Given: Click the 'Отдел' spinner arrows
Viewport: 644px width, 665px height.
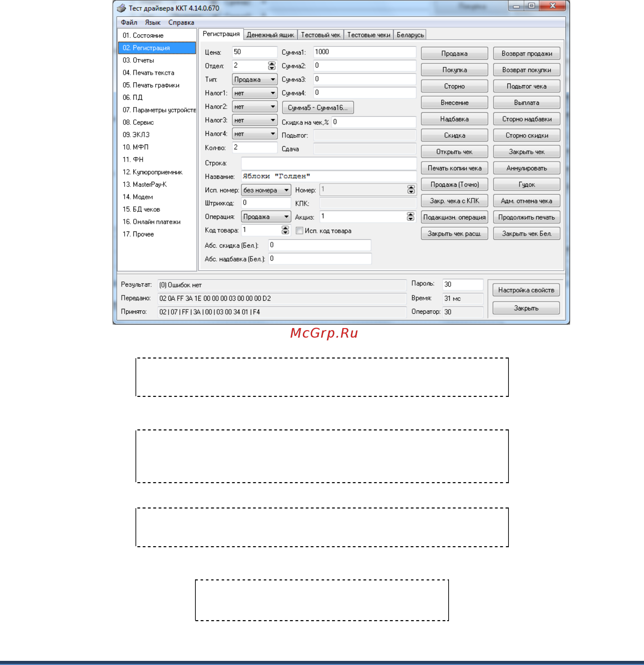Looking at the screenshot, I should click(x=272, y=66).
